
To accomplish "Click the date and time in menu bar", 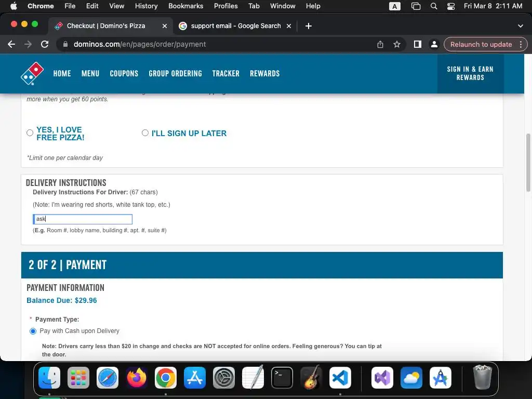I will tap(493, 6).
